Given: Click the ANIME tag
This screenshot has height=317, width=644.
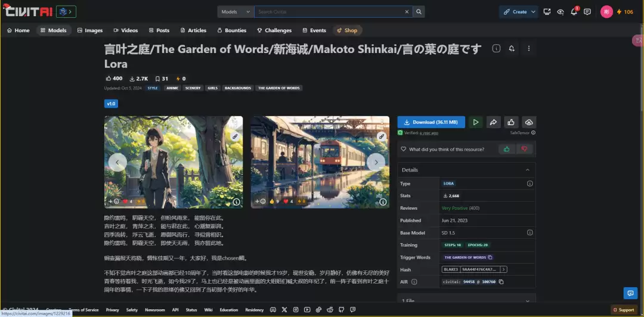Looking at the screenshot, I should pos(172,88).
